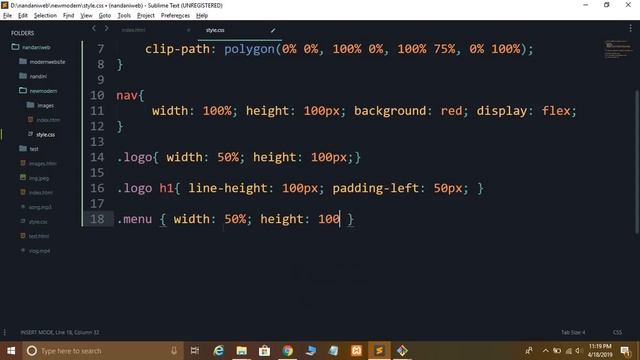Select style.css in the newmodern folder
The image size is (640, 360).
(45, 134)
